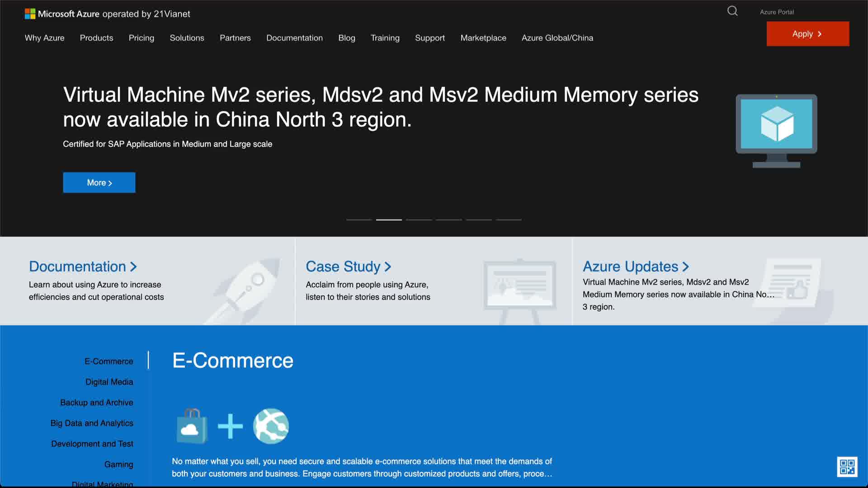Jump to the last carousel slide indicator
This screenshot has height=488, width=868.
coord(509,220)
